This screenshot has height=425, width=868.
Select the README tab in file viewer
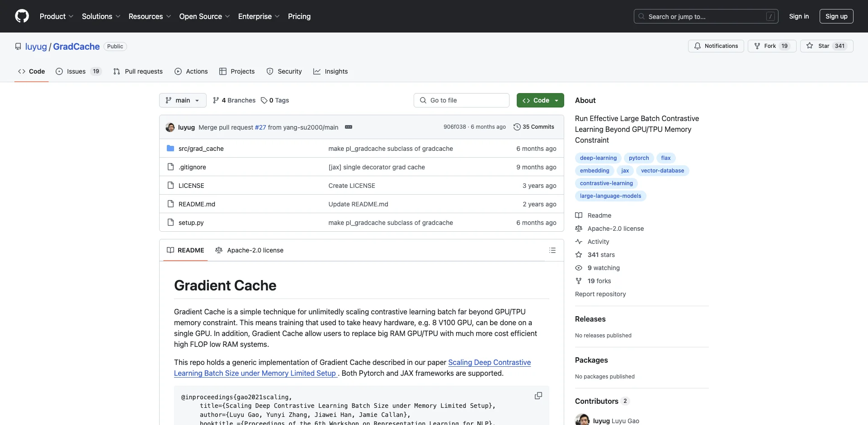pyautogui.click(x=185, y=250)
